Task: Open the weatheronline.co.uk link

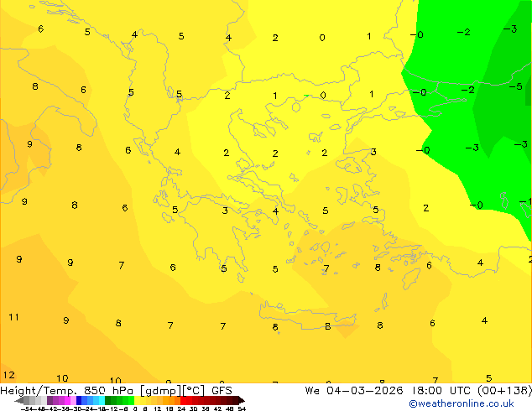Action: (x=462, y=403)
